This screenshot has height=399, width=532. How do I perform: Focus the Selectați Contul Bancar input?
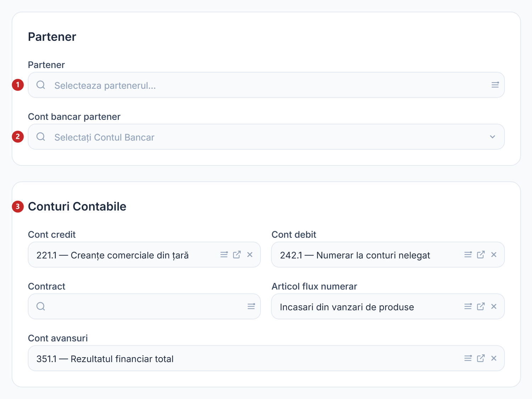[266, 137]
